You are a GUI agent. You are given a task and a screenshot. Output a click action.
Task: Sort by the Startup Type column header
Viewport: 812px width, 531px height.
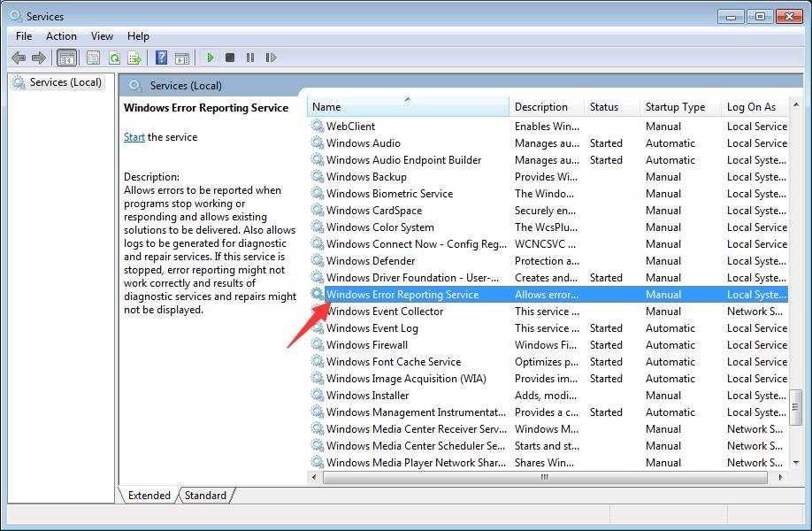point(677,106)
